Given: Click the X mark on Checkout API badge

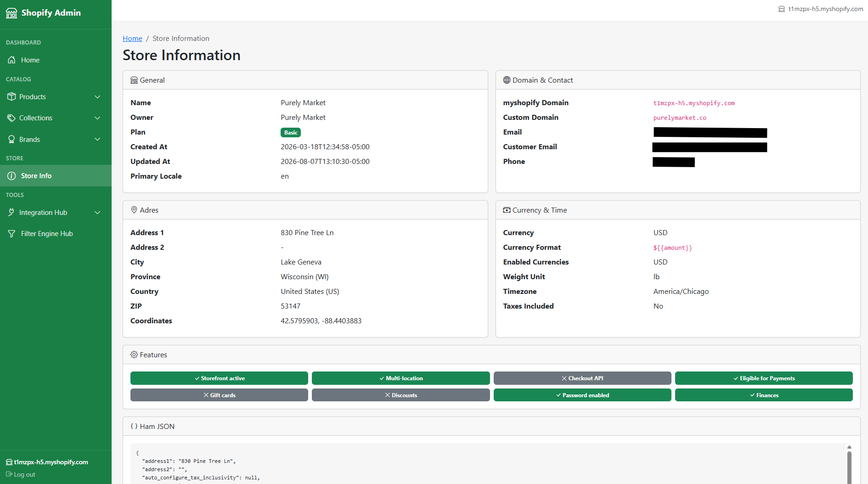Looking at the screenshot, I should click(564, 378).
